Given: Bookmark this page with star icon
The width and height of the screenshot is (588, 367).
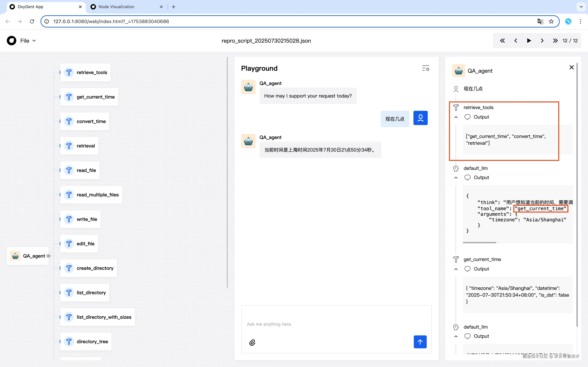Looking at the screenshot, I should pos(551,21).
